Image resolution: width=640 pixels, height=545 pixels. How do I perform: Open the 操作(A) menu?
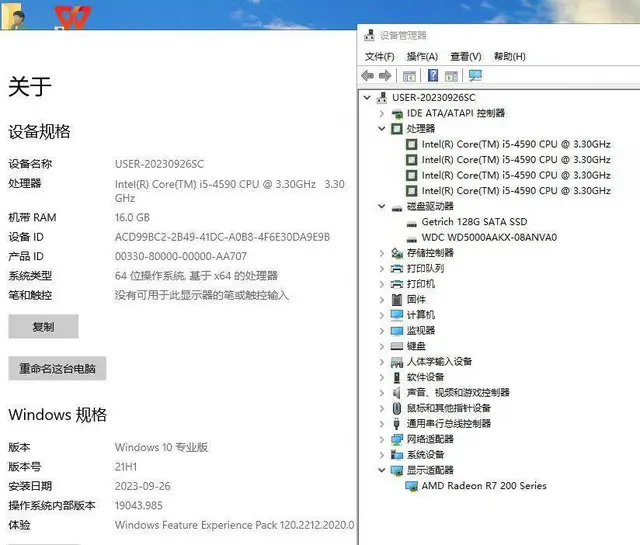(422, 56)
